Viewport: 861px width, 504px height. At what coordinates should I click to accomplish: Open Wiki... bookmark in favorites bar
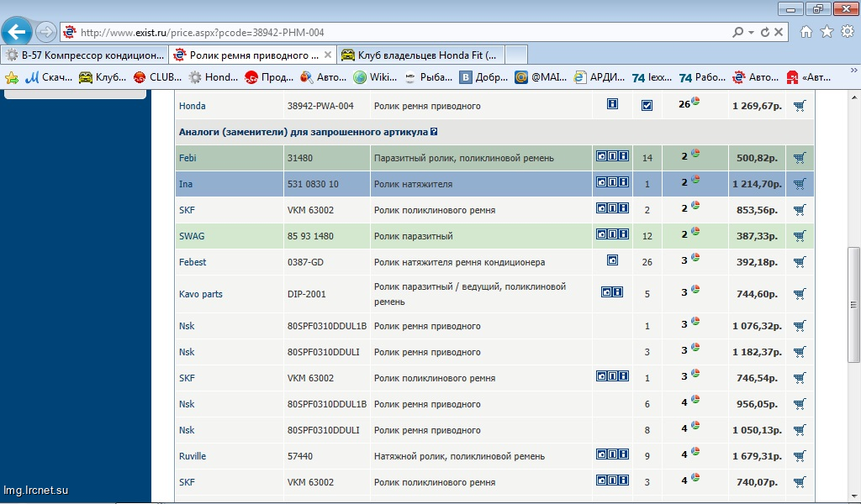pyautogui.click(x=375, y=77)
